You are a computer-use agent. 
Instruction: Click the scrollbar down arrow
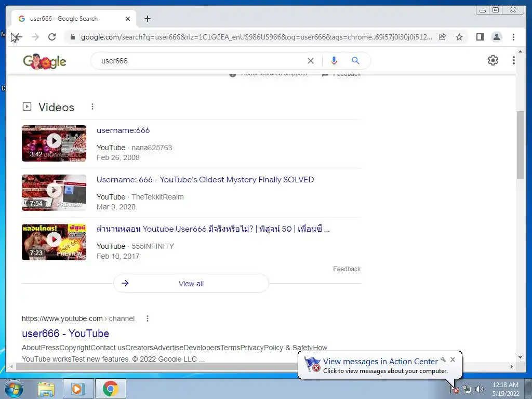[x=520, y=357]
